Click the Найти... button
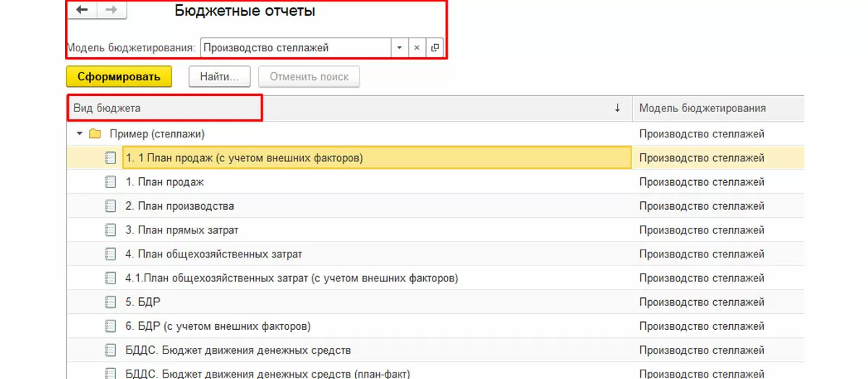This screenshot has width=868, height=379. [219, 77]
